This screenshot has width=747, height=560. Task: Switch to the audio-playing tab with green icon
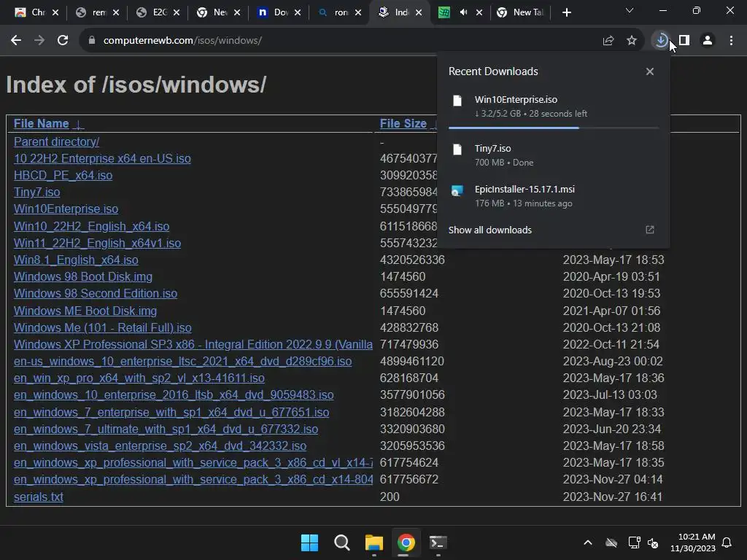click(x=461, y=12)
